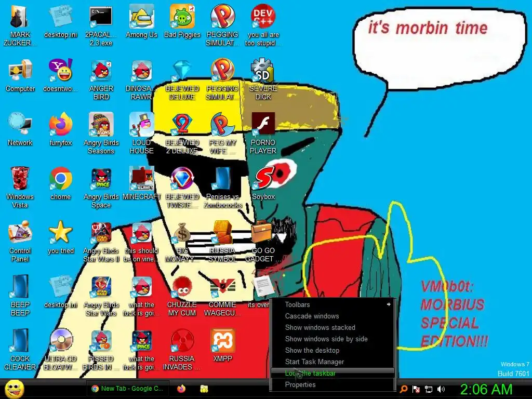
Task: Open the yellow folder taskbar icon
Action: pyautogui.click(x=204, y=389)
